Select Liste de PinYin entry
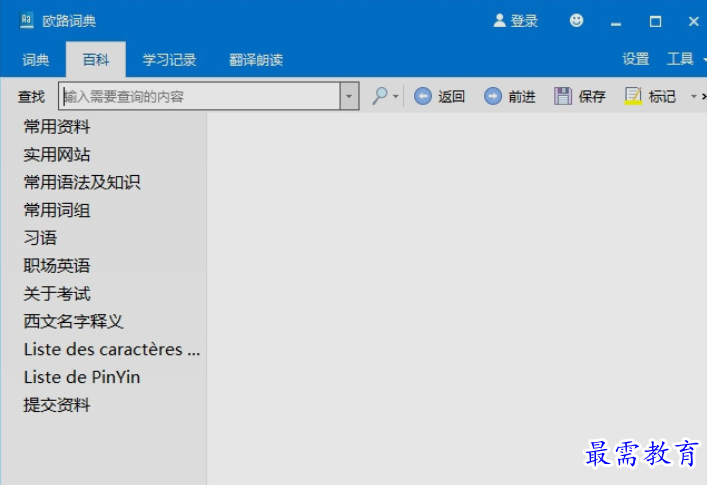This screenshot has width=707, height=485. pyautogui.click(x=82, y=377)
